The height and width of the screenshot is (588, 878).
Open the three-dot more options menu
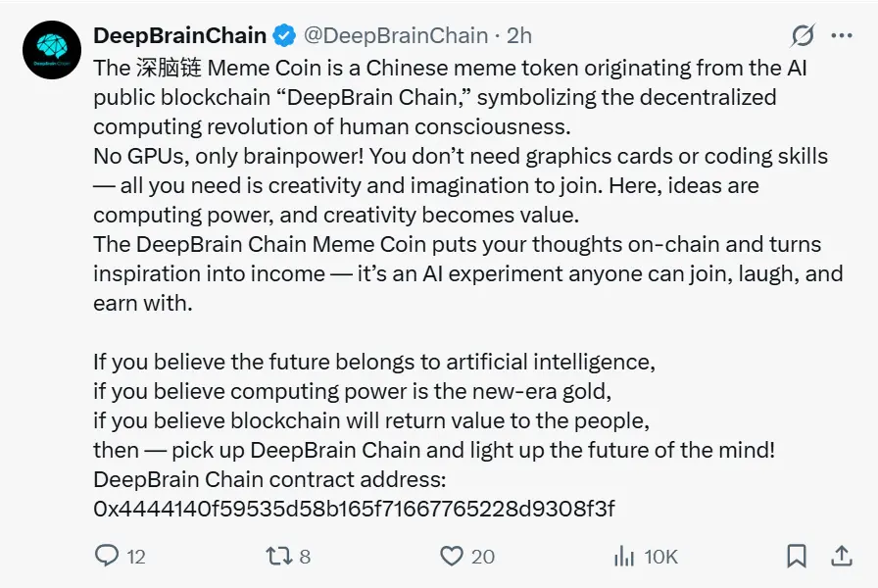tap(841, 35)
